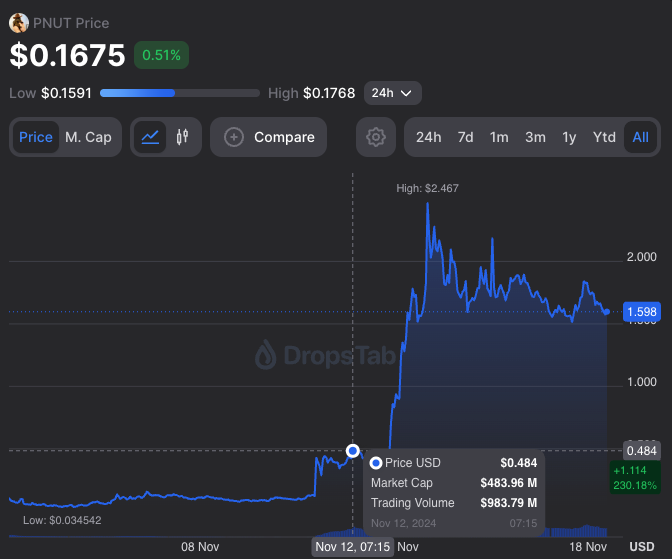The height and width of the screenshot is (559, 672).
Task: Click the 08 Nov axis date
Action: (200, 547)
